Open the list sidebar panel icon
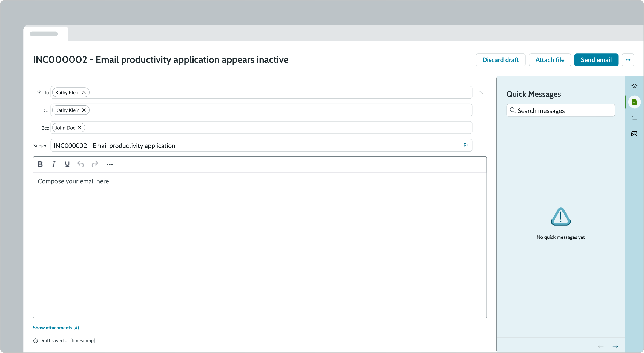Viewport: 644px width, 353px height. [634, 118]
